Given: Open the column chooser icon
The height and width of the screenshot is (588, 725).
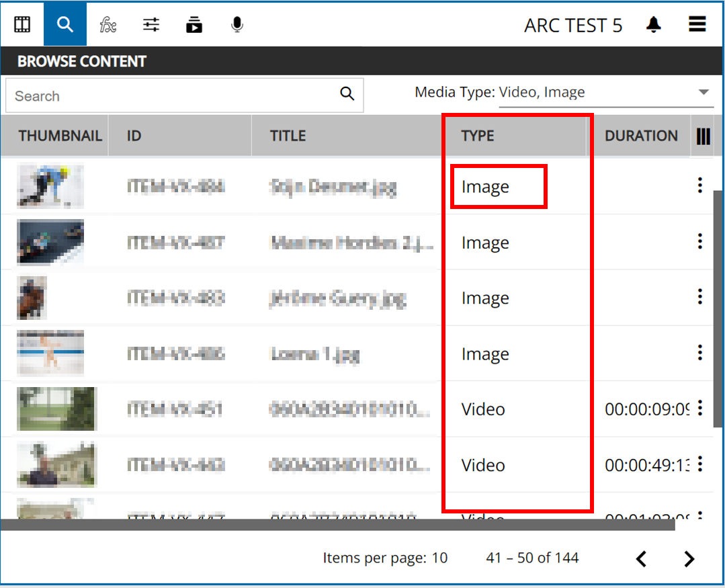Looking at the screenshot, I should point(703,136).
